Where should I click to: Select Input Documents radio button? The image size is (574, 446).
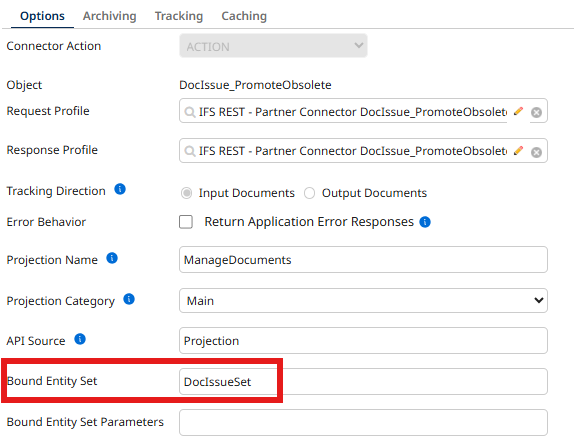187,193
